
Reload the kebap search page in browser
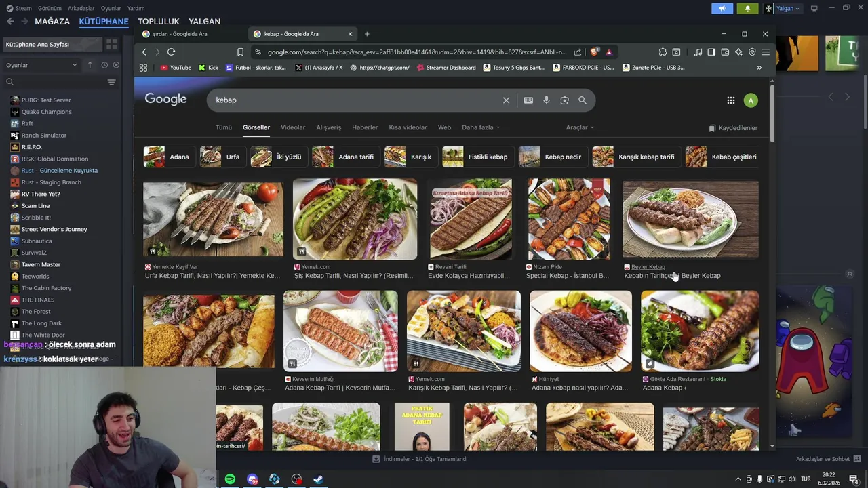pos(171,52)
